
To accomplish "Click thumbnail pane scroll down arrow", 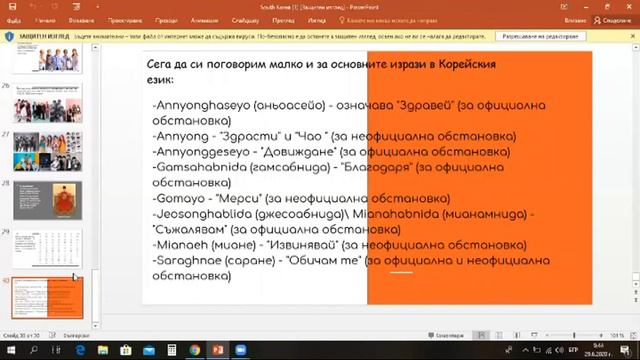I will 96,325.
